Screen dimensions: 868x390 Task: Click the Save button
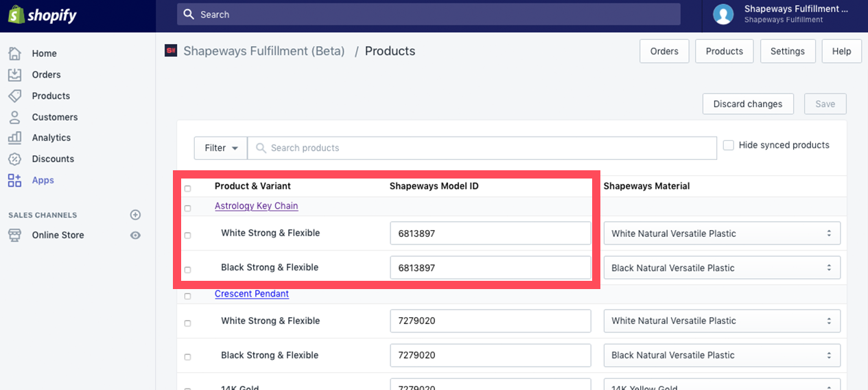(825, 104)
